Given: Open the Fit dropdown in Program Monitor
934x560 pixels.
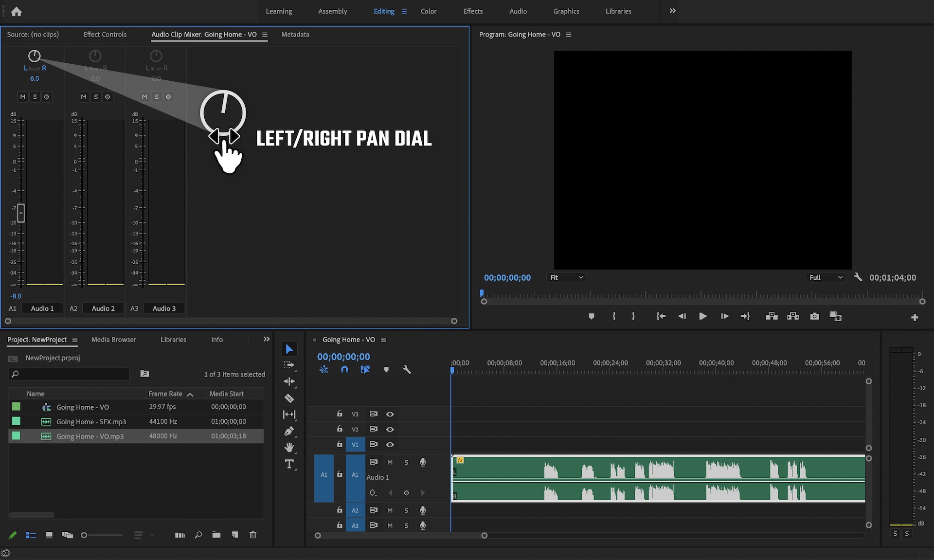Looking at the screenshot, I should [x=566, y=277].
